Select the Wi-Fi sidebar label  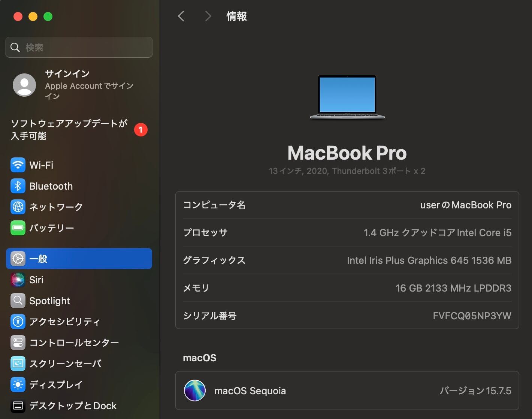41,165
